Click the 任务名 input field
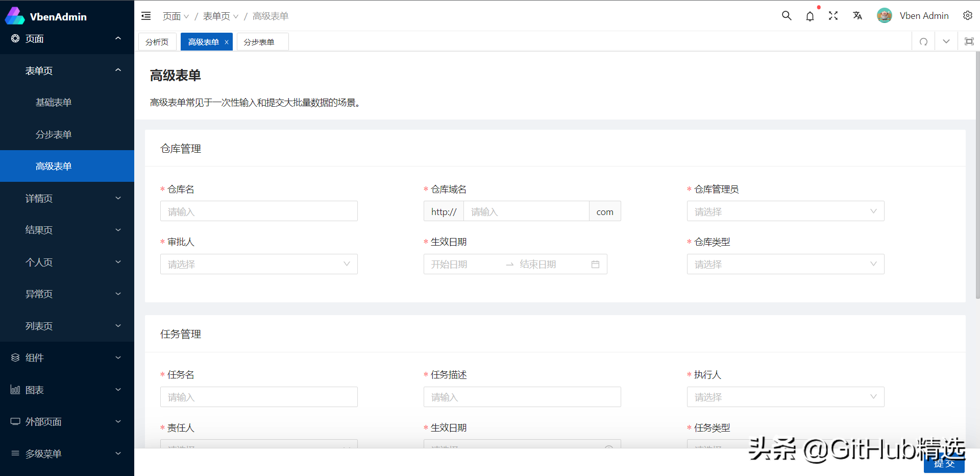980x476 pixels. click(259, 397)
